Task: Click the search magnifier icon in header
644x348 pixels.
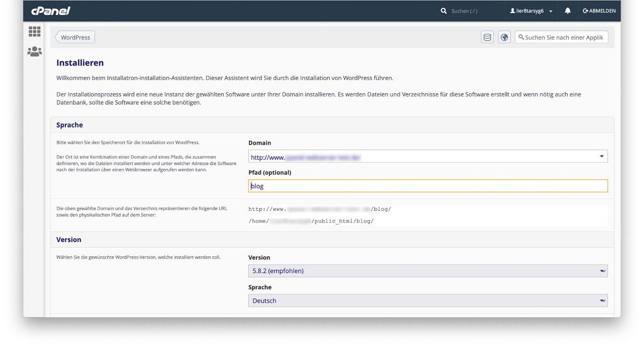Action: [x=444, y=11]
